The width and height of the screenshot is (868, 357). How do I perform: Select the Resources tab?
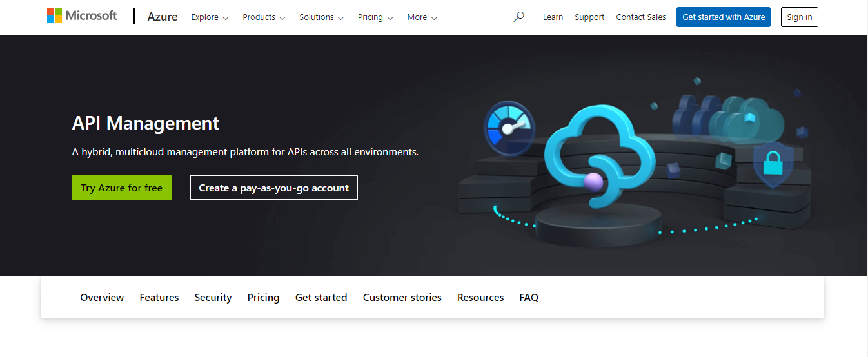[x=480, y=298]
